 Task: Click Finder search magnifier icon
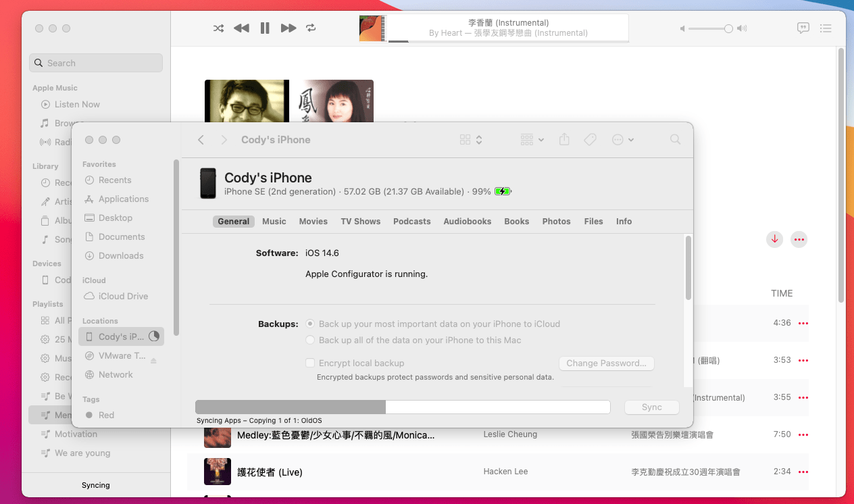tap(675, 139)
